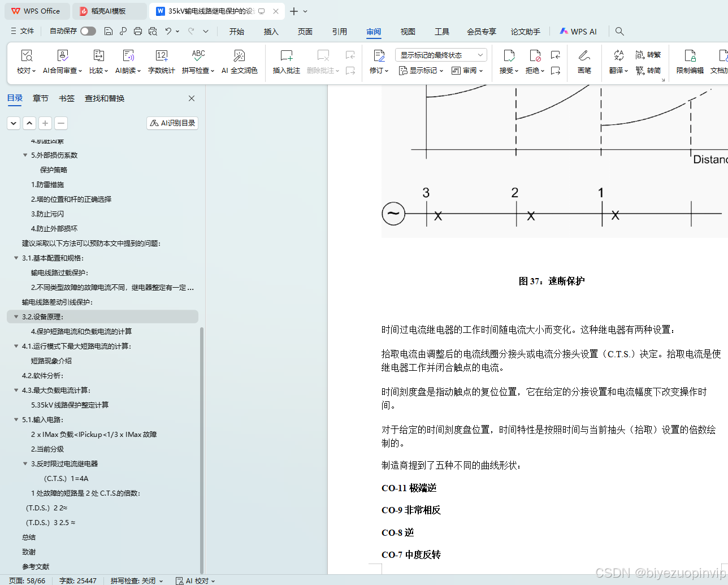The height and width of the screenshot is (585, 728).
Task: Click the print icon in quick toolbar
Action: pos(137,31)
